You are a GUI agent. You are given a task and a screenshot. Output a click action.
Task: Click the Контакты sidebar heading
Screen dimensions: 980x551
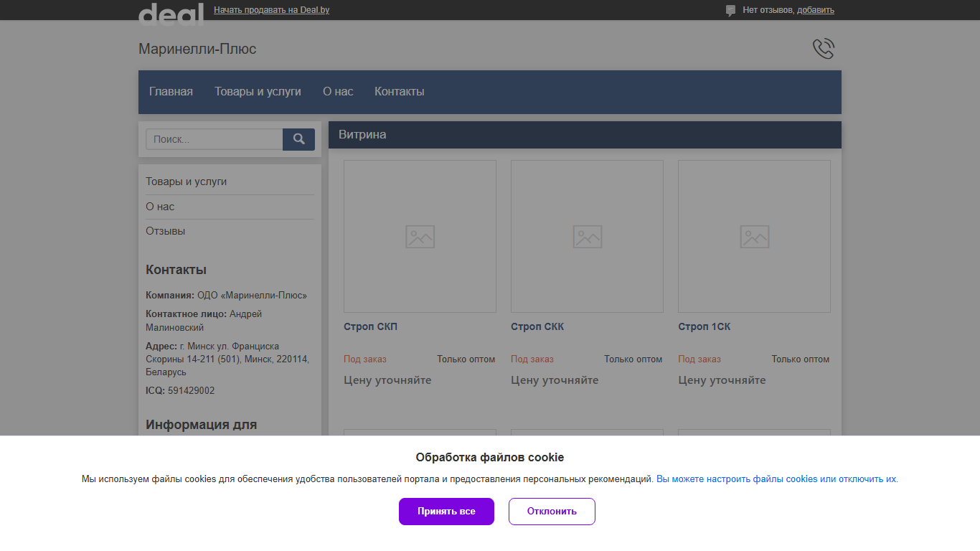point(176,270)
